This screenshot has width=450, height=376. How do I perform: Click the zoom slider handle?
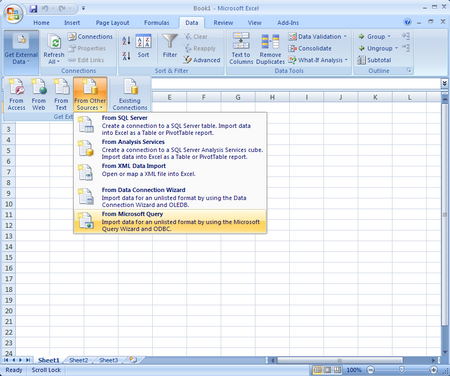click(402, 370)
